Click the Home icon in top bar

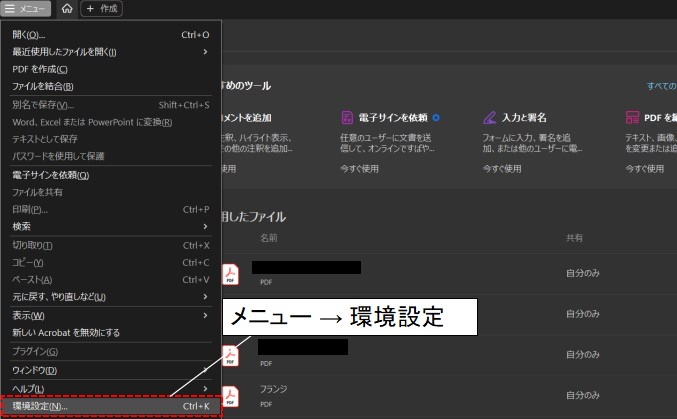(67, 9)
